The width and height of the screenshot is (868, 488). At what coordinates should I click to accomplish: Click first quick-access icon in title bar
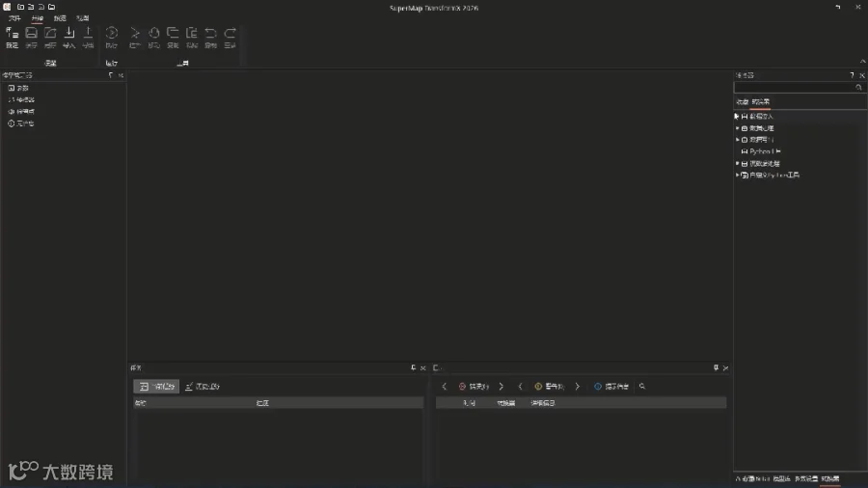coord(20,7)
